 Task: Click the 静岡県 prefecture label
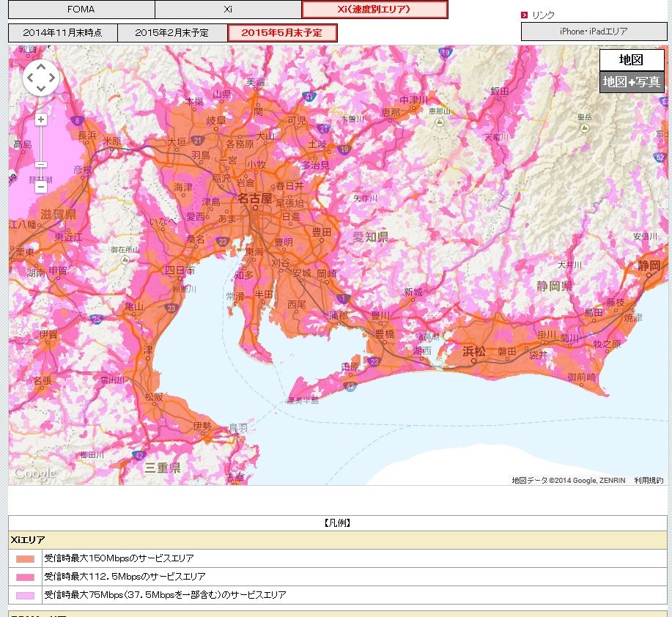(x=554, y=286)
